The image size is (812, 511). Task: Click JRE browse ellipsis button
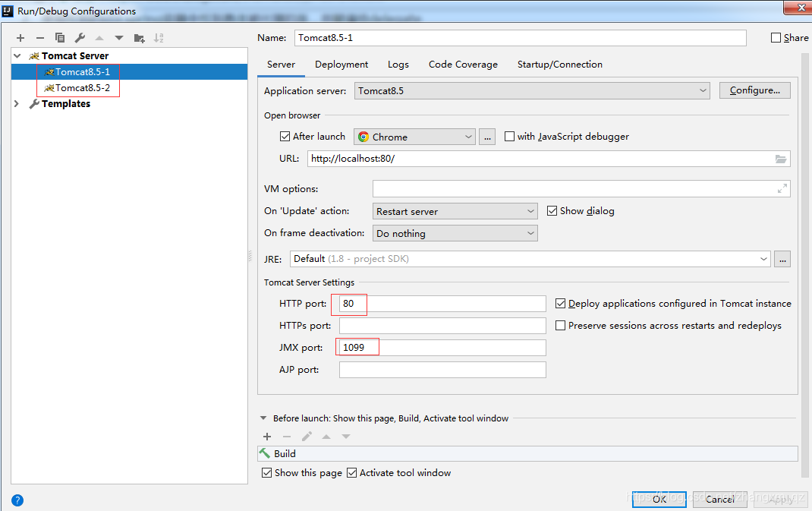(x=782, y=259)
